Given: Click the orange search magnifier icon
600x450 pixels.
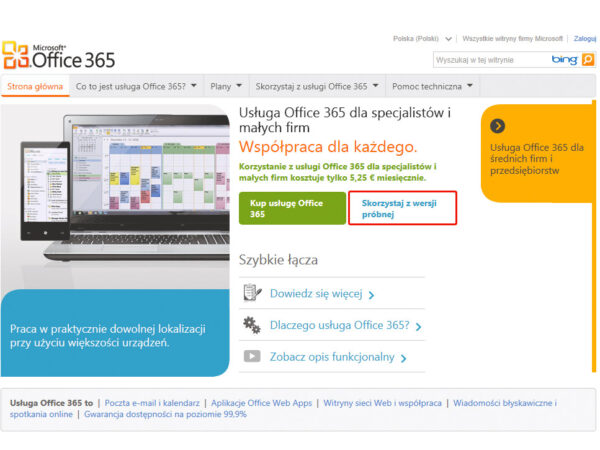Looking at the screenshot, I should (x=588, y=60).
